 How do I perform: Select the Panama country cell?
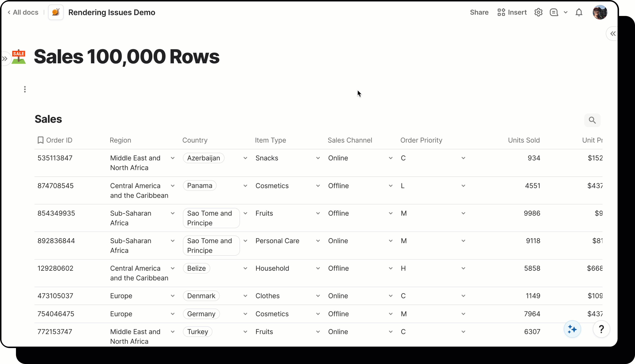click(199, 185)
